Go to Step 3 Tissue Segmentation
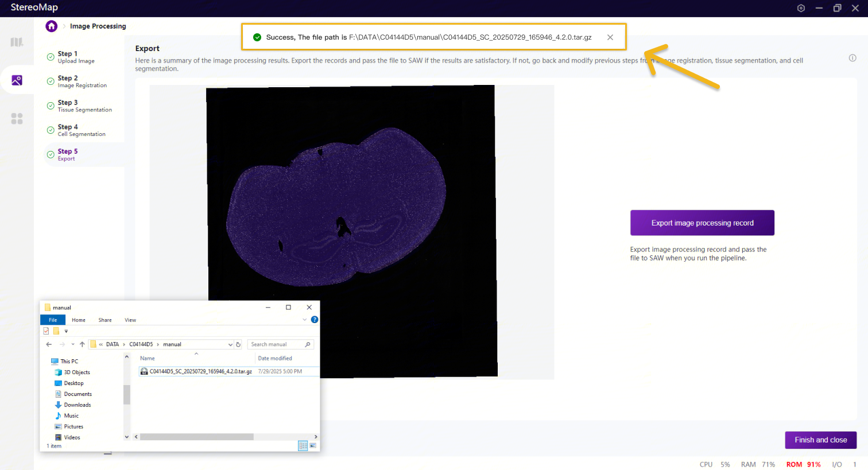Screen dimensions: 868x470 click(84, 106)
